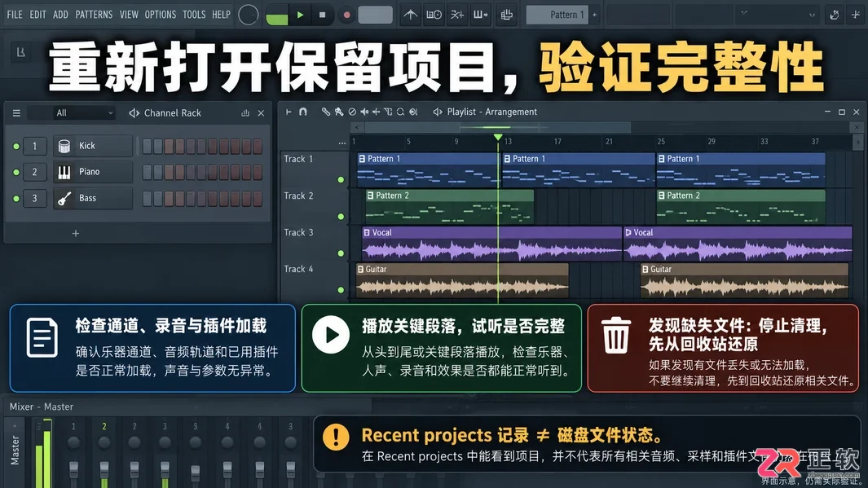Toggle first step button in Bass row
Viewport: 868px width, 488px height.
click(x=147, y=198)
